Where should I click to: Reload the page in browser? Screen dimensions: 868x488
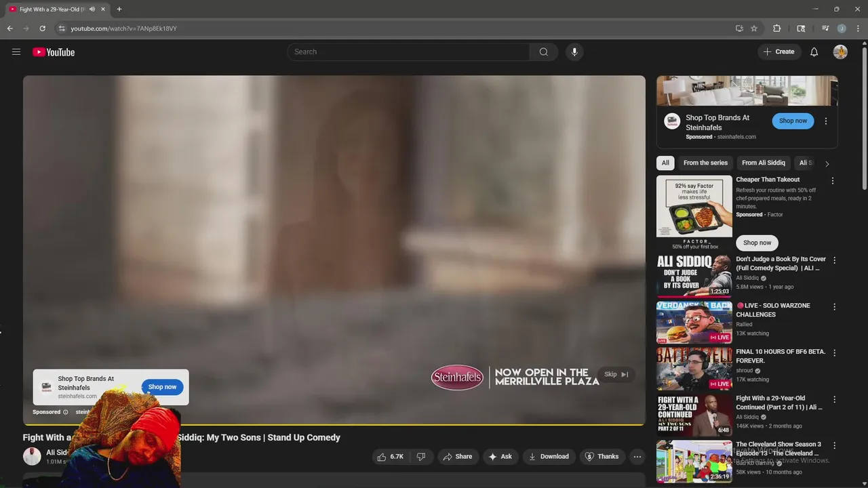click(x=42, y=28)
